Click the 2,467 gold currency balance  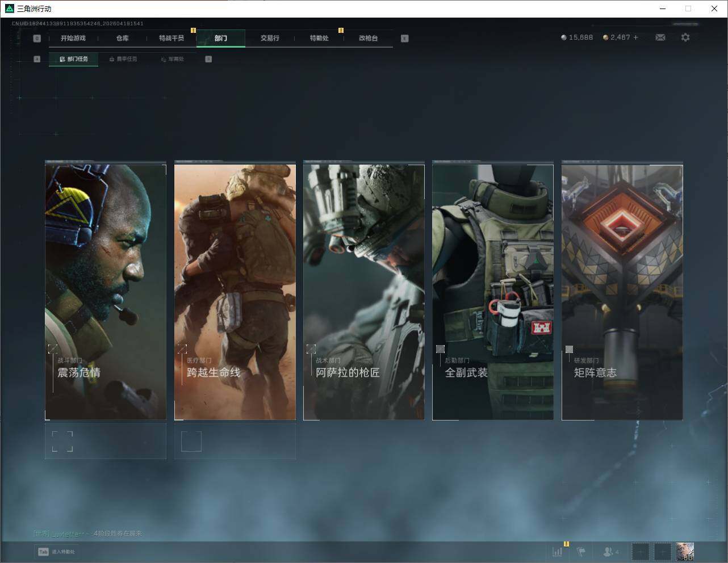tap(617, 37)
